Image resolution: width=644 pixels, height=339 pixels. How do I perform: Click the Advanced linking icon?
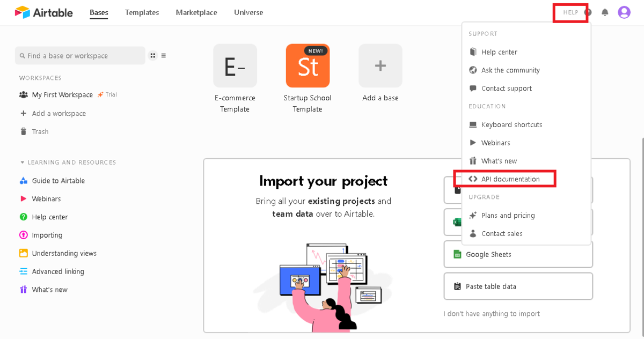(x=23, y=271)
